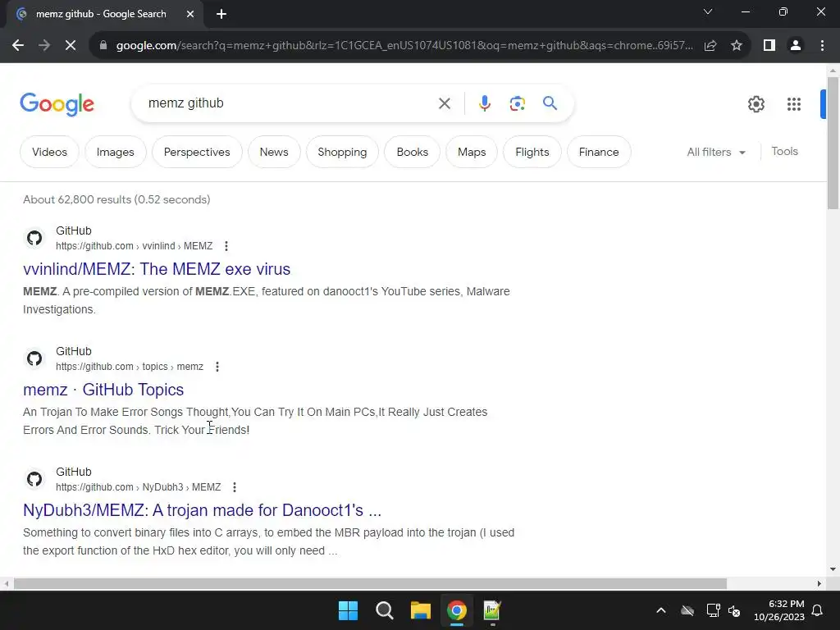Expand the All filters dropdown
Image resolution: width=840 pixels, height=630 pixels.
716,152
